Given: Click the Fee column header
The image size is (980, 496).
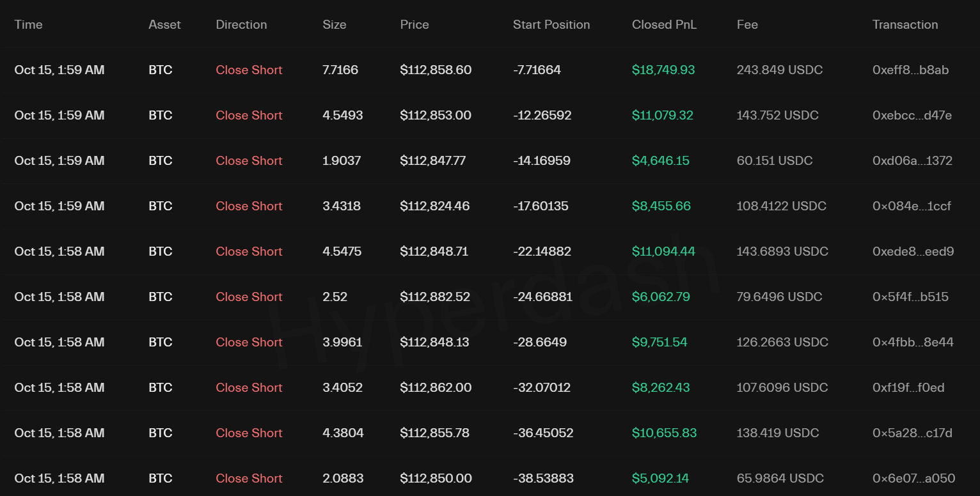Looking at the screenshot, I should tap(747, 25).
